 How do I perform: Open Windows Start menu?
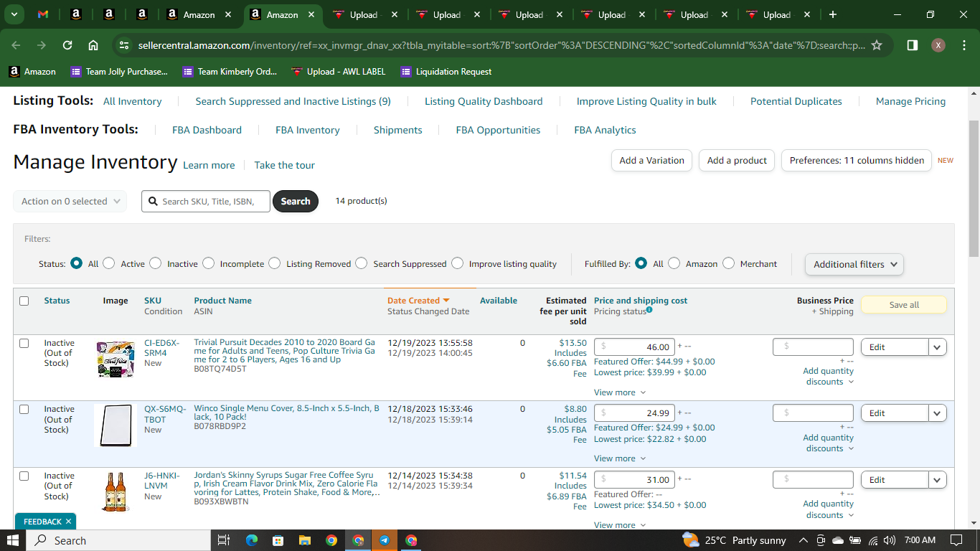point(13,540)
